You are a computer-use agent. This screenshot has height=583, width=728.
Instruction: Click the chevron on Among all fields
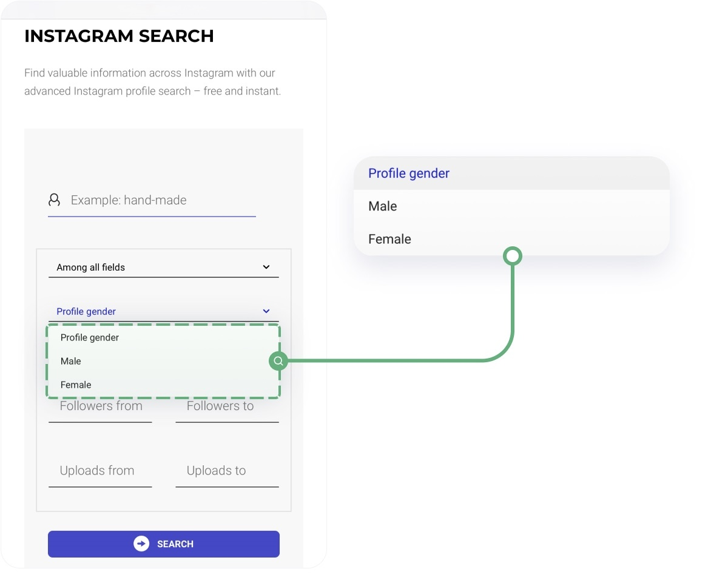click(266, 266)
